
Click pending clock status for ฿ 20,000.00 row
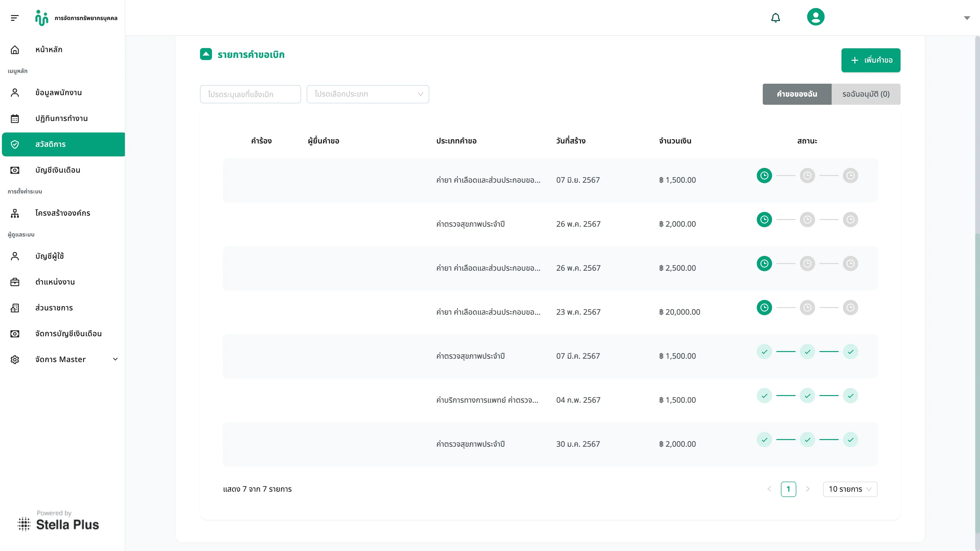[764, 307]
